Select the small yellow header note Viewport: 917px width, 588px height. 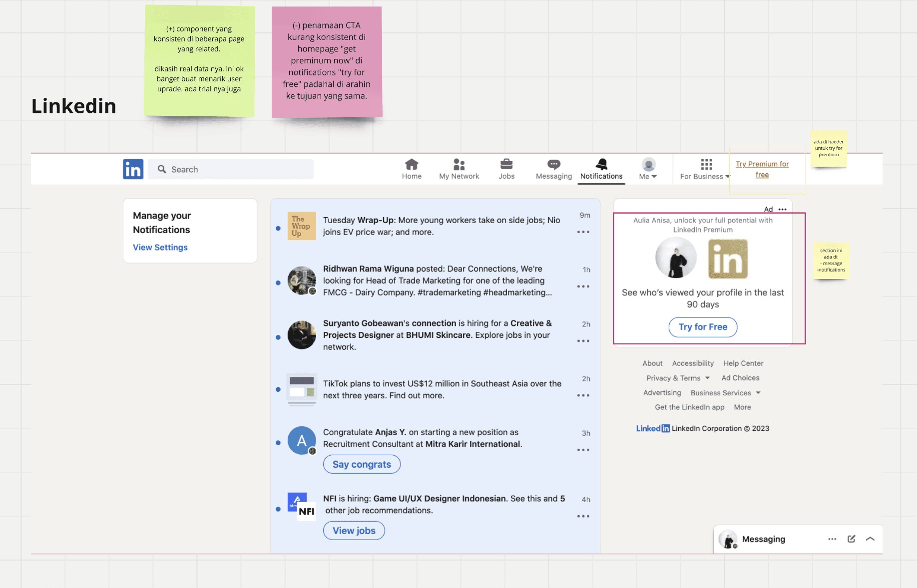[x=829, y=149]
